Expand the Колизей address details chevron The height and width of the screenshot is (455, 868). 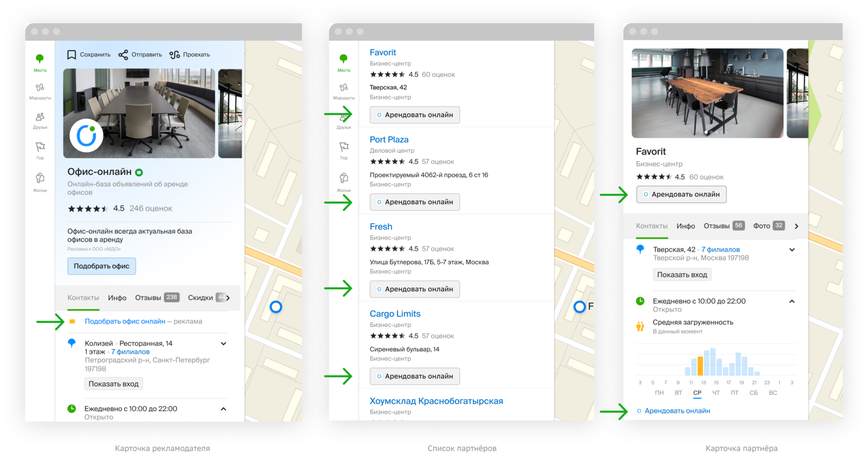point(223,343)
